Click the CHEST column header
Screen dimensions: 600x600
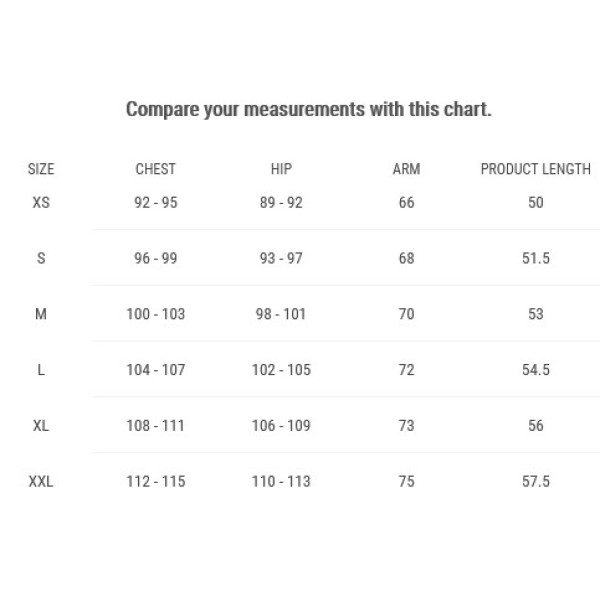click(x=155, y=169)
